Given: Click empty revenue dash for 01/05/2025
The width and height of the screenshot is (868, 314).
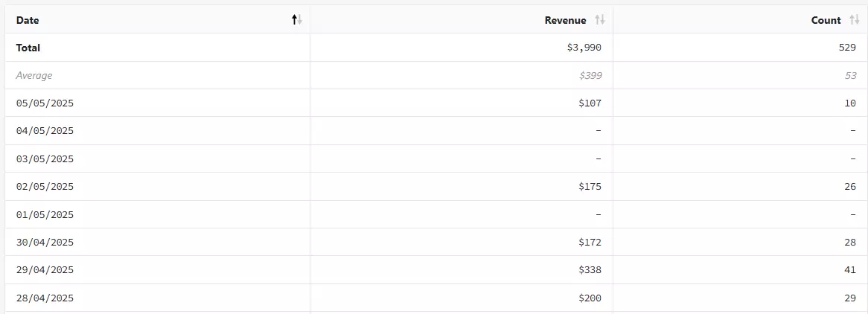Looking at the screenshot, I should coord(599,214).
